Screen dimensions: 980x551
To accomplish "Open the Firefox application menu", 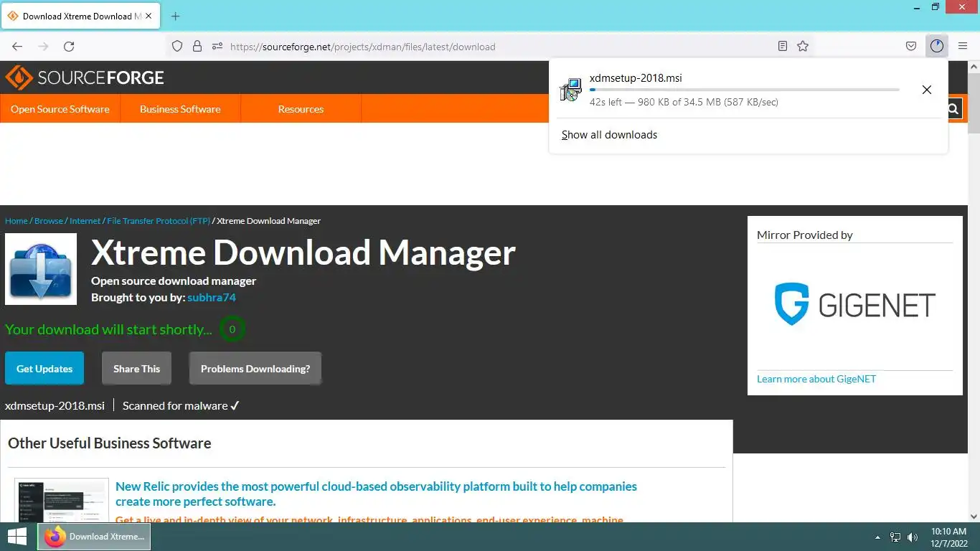I will [963, 47].
